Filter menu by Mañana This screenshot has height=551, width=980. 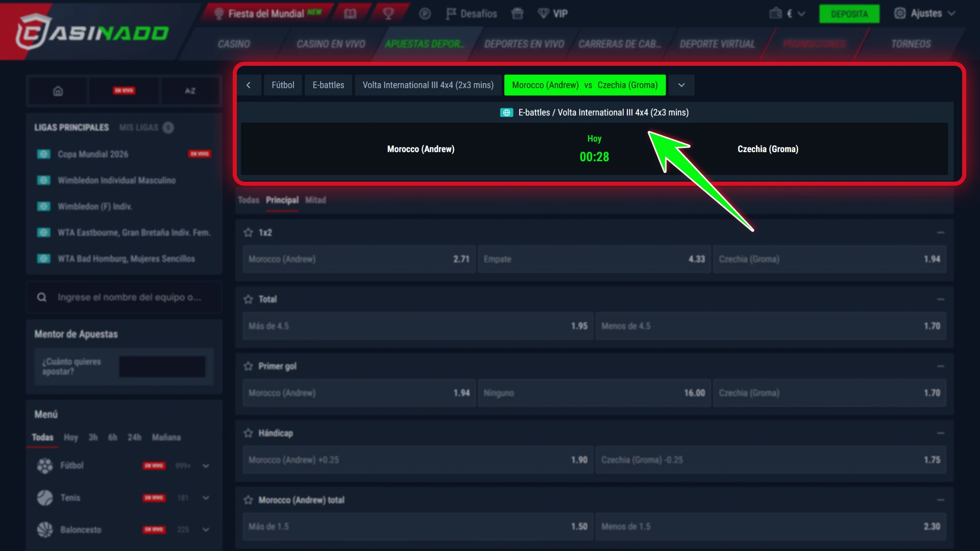point(166,437)
